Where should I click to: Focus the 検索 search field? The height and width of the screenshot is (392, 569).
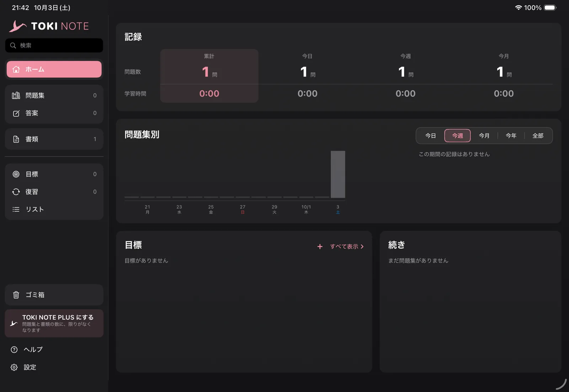pos(54,45)
